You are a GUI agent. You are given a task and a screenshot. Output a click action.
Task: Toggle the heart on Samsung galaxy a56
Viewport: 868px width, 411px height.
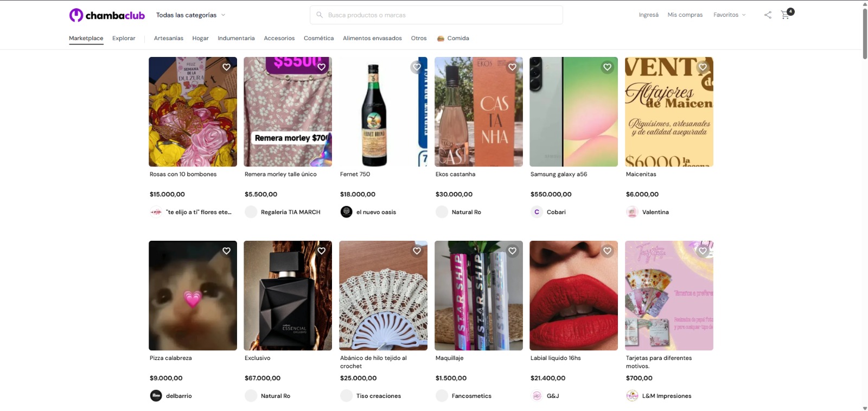(x=608, y=67)
